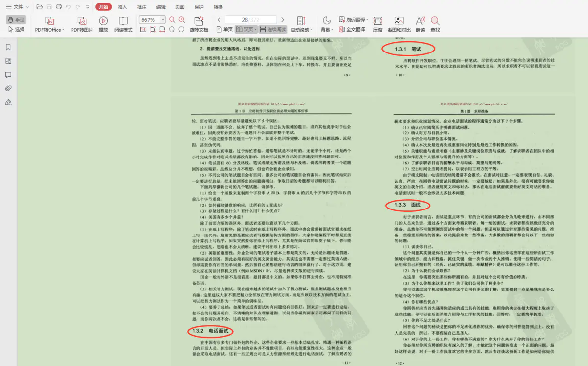
Task: Open the thumbnails sidebar panel
Action: pos(8,61)
